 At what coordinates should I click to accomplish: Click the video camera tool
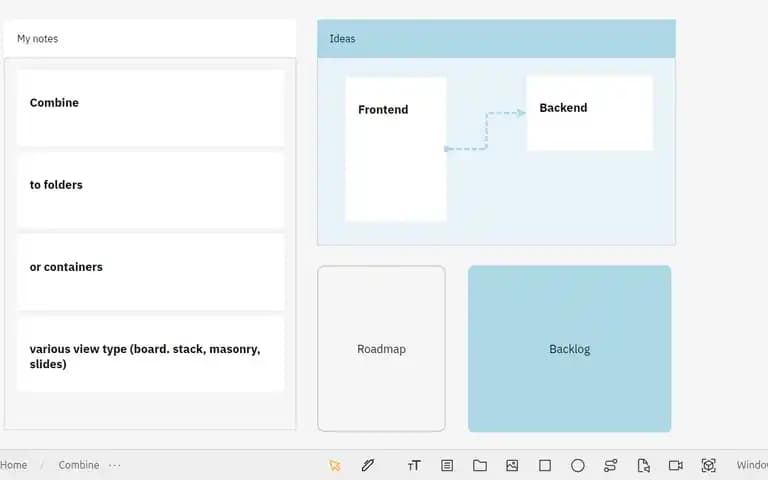[675, 465]
